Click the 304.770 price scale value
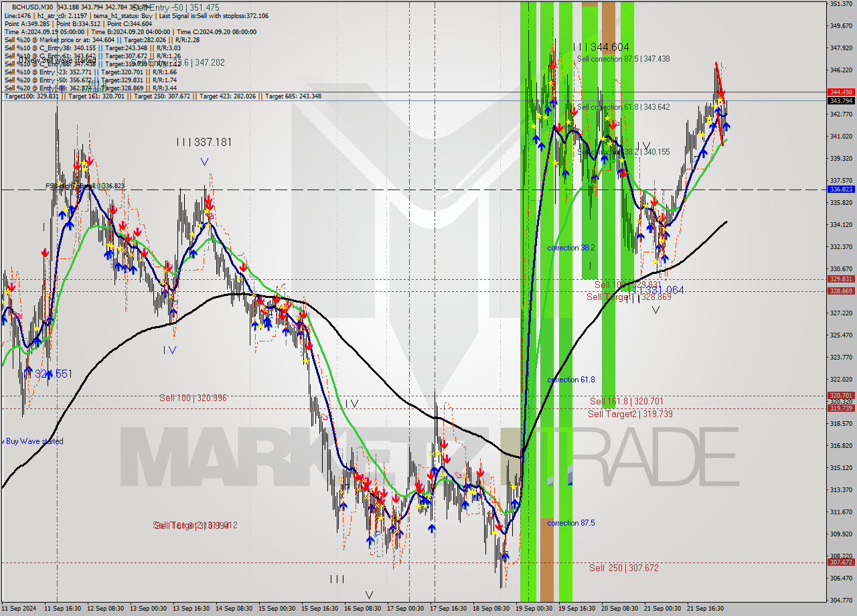 [841, 600]
